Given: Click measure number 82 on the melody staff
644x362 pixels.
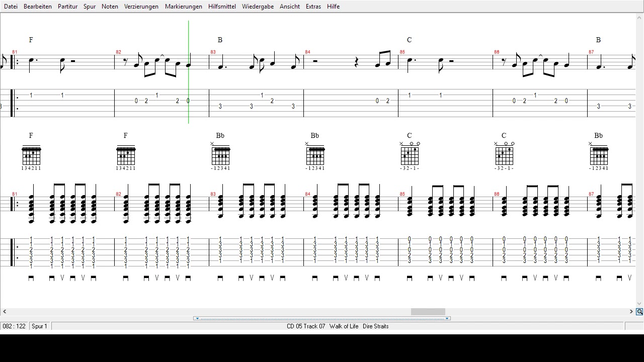Looking at the screenshot, I should [x=118, y=52].
